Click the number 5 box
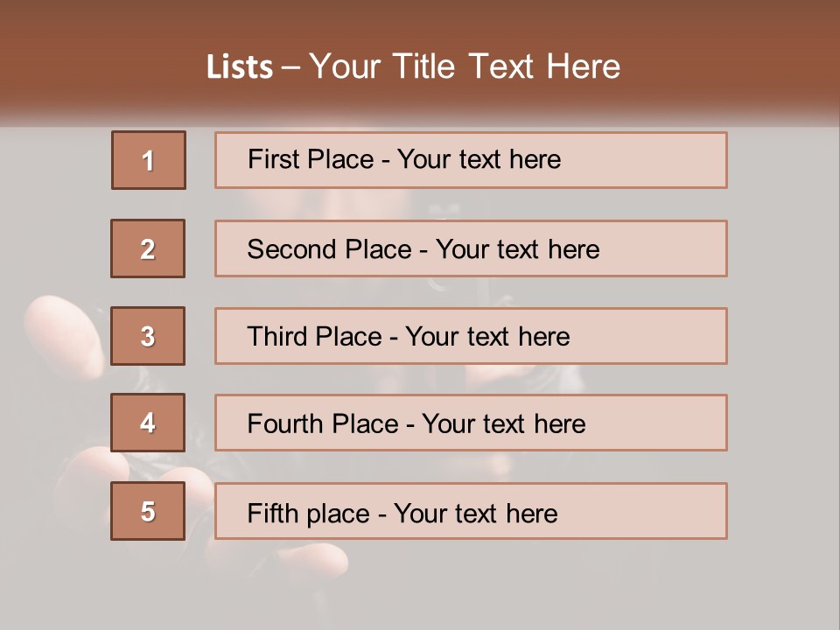 (x=148, y=511)
